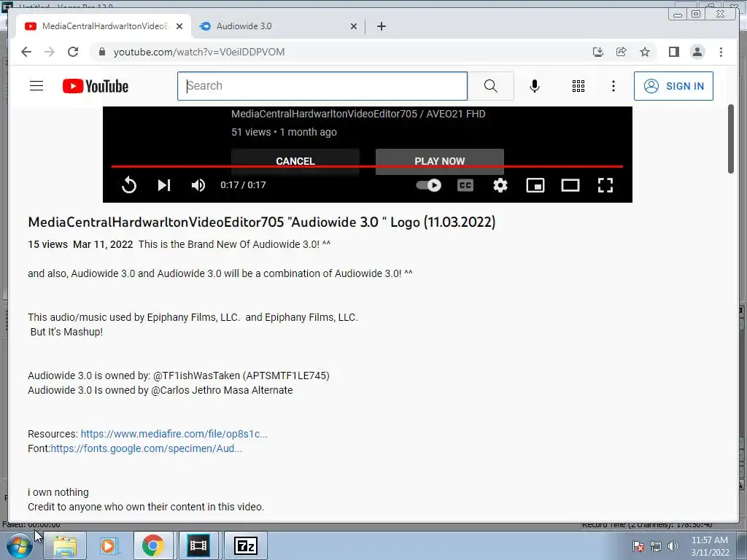Click the youtube.com address bar URL
This screenshot has width=747, height=560.
point(199,52)
